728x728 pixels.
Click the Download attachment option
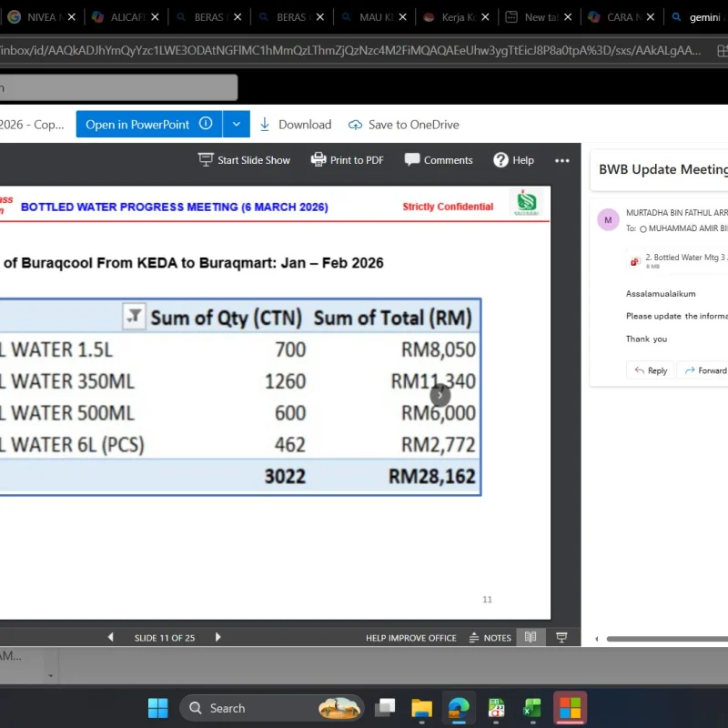click(295, 125)
